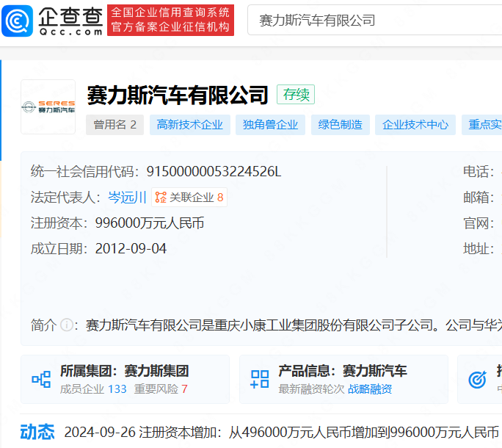This screenshot has height=448, width=502.
Task: Click the Qcc.com blue logo icon
Action: pos(18,21)
